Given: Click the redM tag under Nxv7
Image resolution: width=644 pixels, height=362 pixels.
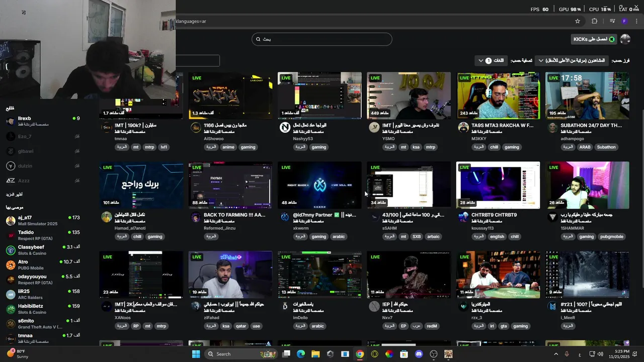Looking at the screenshot, I should point(432,326).
